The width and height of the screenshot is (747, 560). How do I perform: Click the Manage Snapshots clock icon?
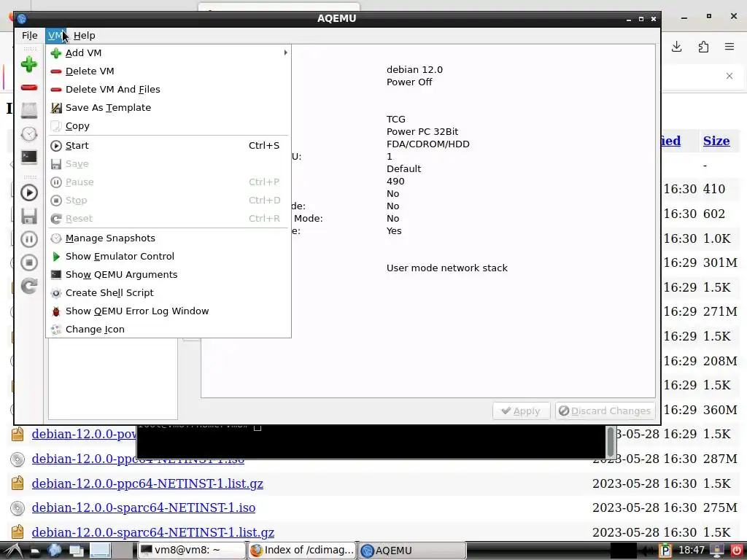[56, 238]
